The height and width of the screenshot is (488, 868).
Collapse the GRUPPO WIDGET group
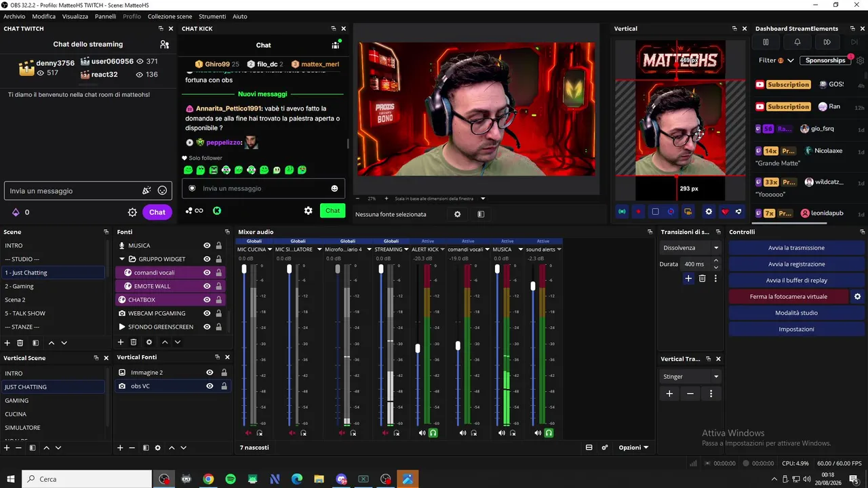click(x=122, y=259)
